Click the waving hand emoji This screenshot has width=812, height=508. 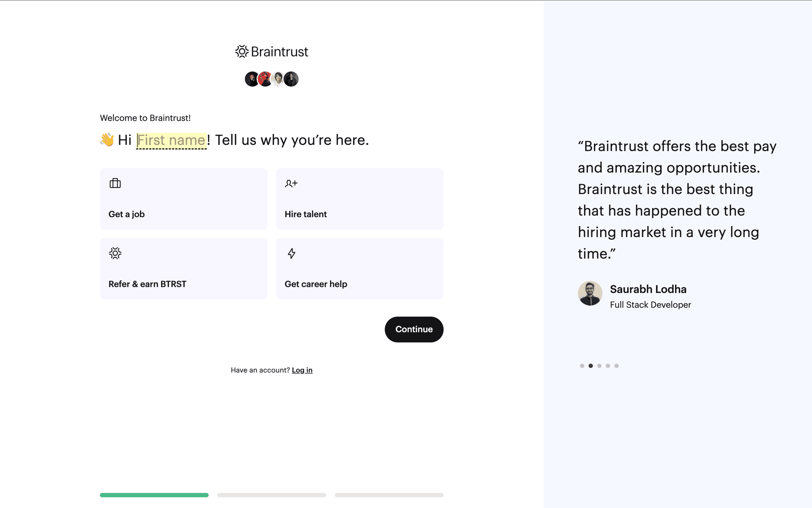pos(107,140)
